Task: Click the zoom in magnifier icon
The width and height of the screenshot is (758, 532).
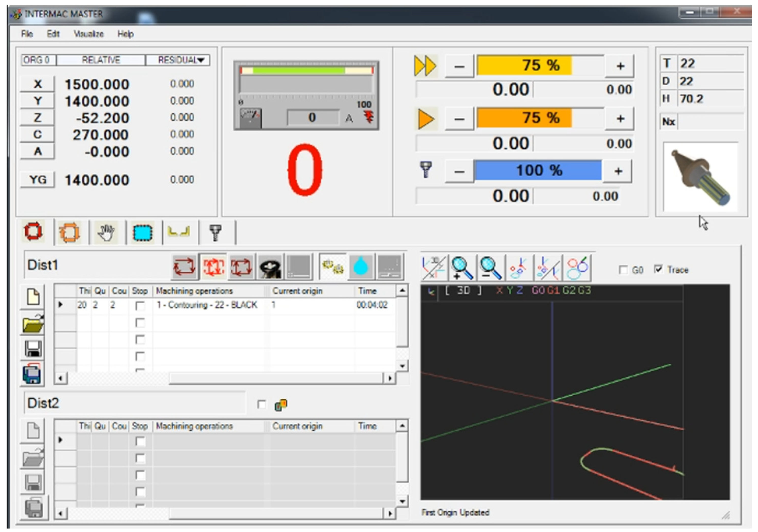Action: 462,267
